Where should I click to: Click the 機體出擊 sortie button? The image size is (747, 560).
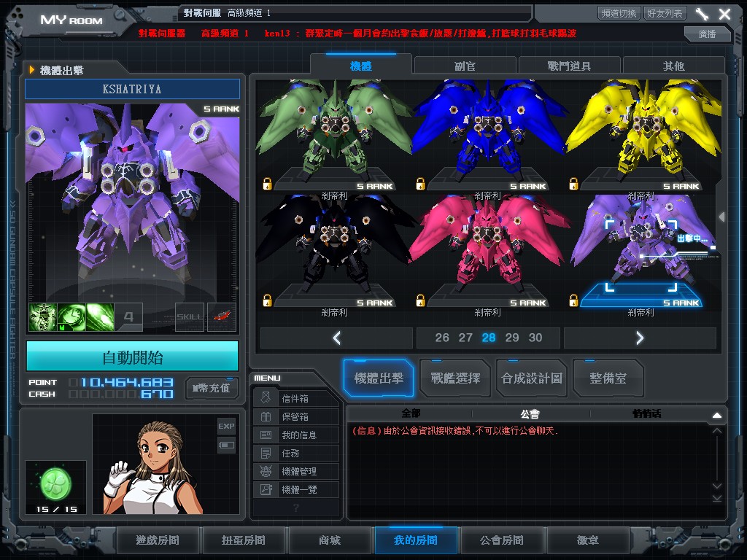(x=379, y=378)
